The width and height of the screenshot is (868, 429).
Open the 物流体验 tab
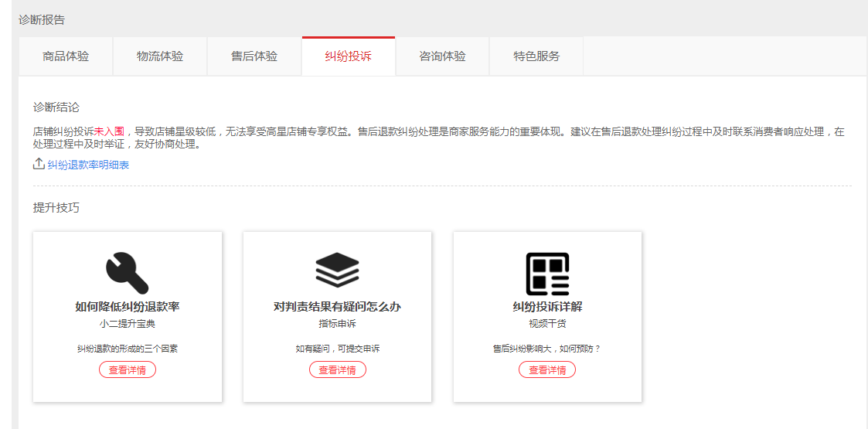point(160,56)
